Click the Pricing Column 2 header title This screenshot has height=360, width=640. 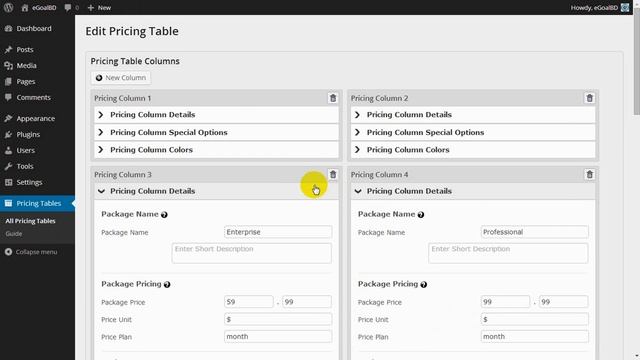coord(379,98)
